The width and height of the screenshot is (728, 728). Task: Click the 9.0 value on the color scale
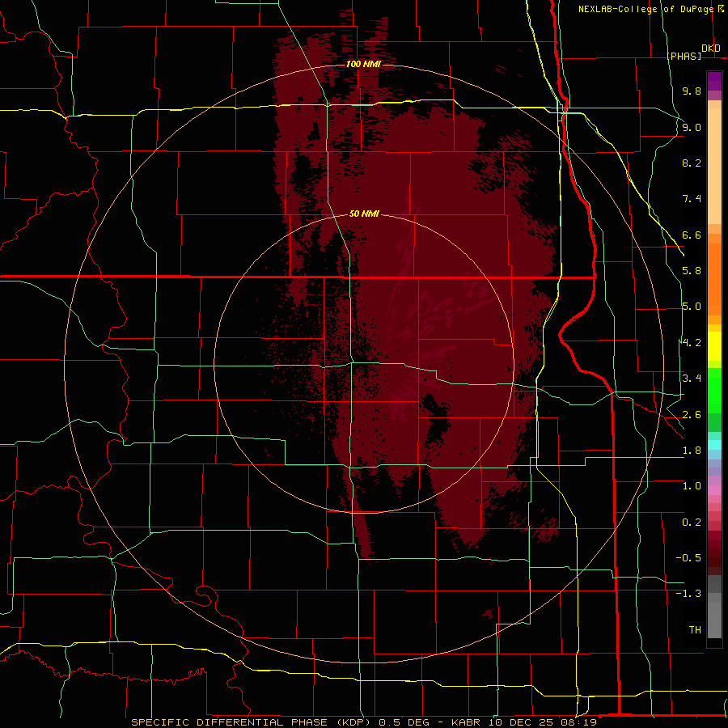(x=692, y=127)
